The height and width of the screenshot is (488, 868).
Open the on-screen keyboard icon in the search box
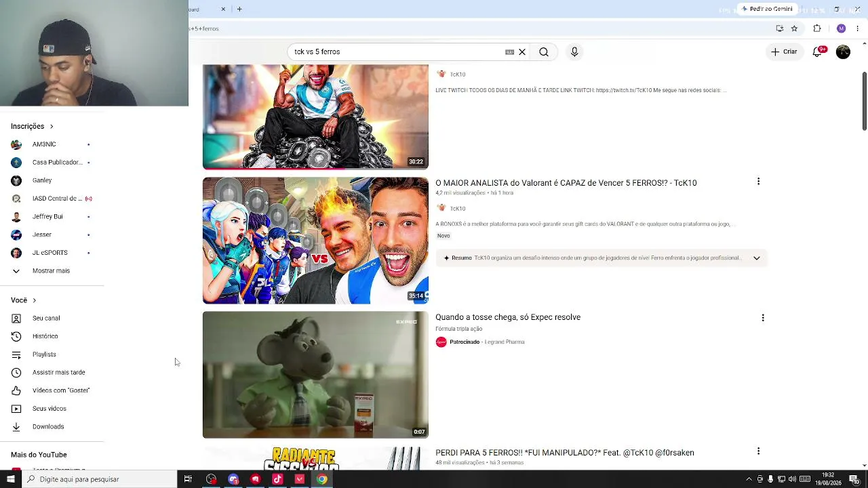[509, 52]
